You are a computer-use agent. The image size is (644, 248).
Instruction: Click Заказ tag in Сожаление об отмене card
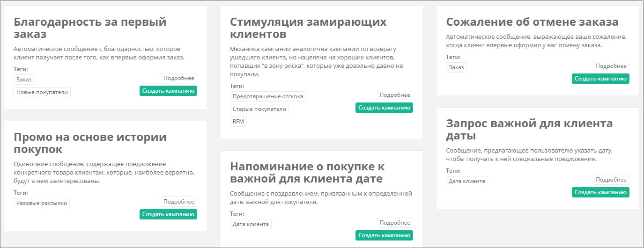pyautogui.click(x=456, y=67)
